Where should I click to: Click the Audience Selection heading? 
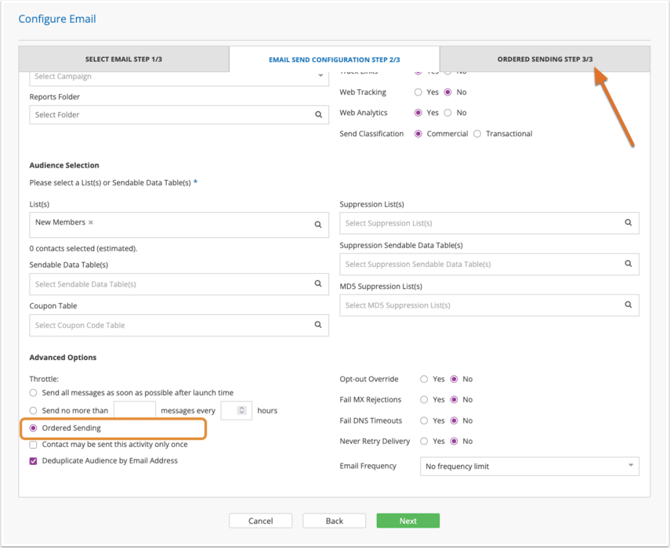click(64, 165)
